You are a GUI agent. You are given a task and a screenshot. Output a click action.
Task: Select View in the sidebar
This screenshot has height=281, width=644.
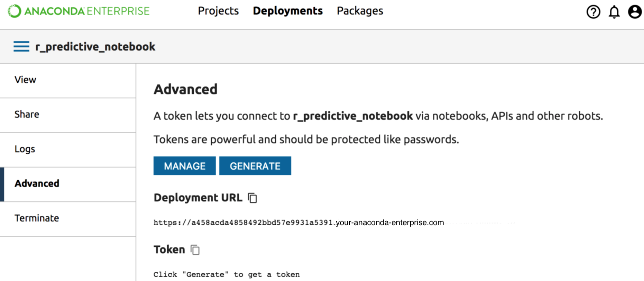(25, 80)
